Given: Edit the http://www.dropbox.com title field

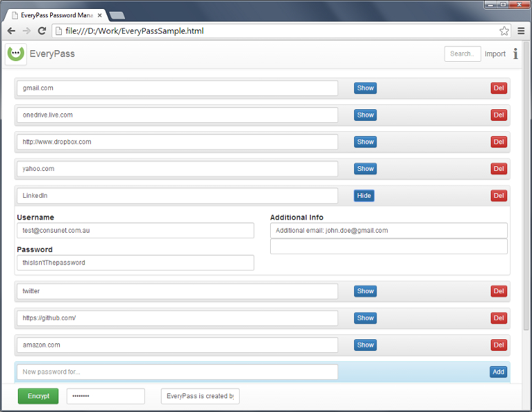Looking at the screenshot, I should tap(177, 142).
